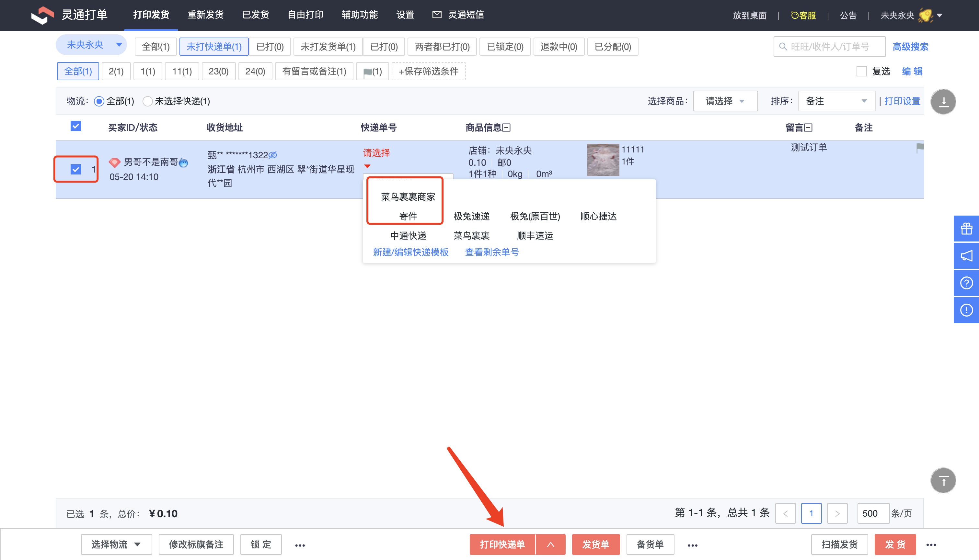Click the buyer diamond badge icon

(114, 162)
